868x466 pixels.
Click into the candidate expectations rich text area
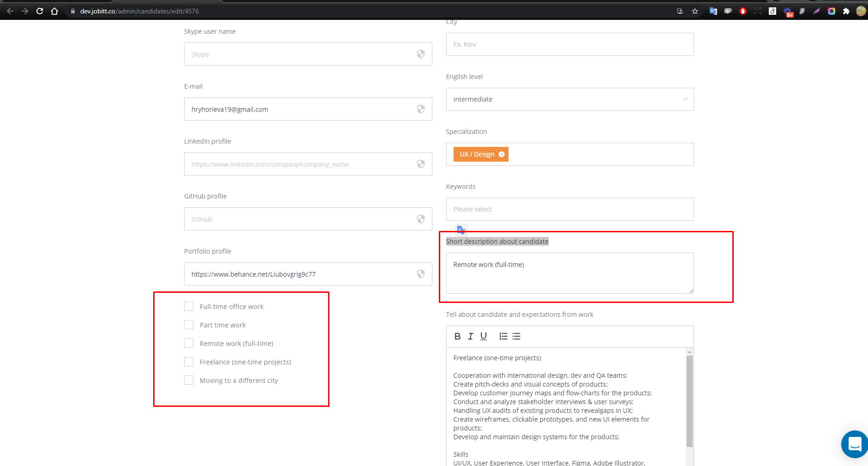566,406
